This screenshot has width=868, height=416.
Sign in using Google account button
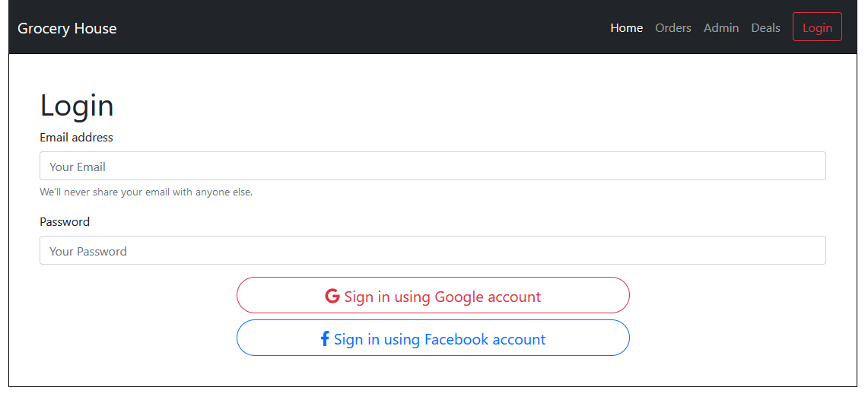coord(433,296)
